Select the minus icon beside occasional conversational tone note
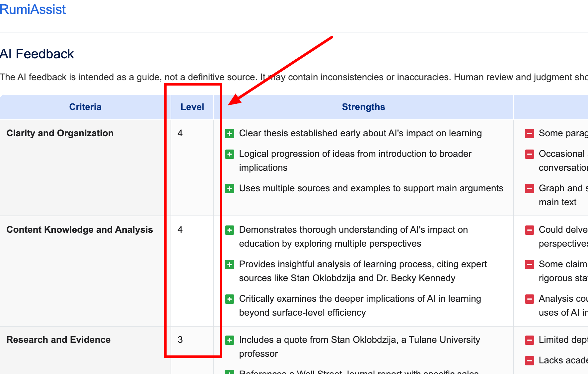The image size is (588, 374). (530, 154)
